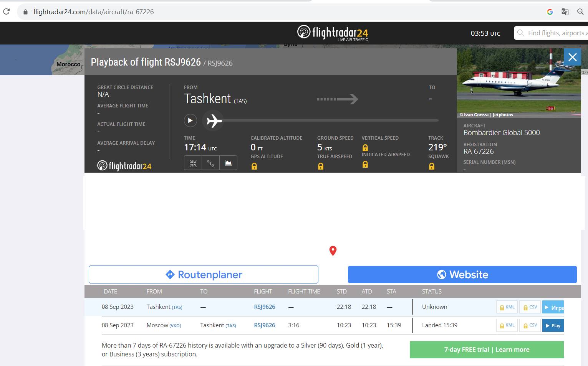Click the airplane marker on playback timeline
The width and height of the screenshot is (588, 366).
click(214, 121)
